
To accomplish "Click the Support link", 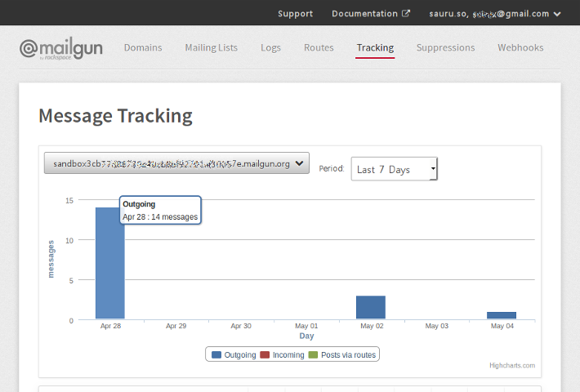I will [295, 14].
